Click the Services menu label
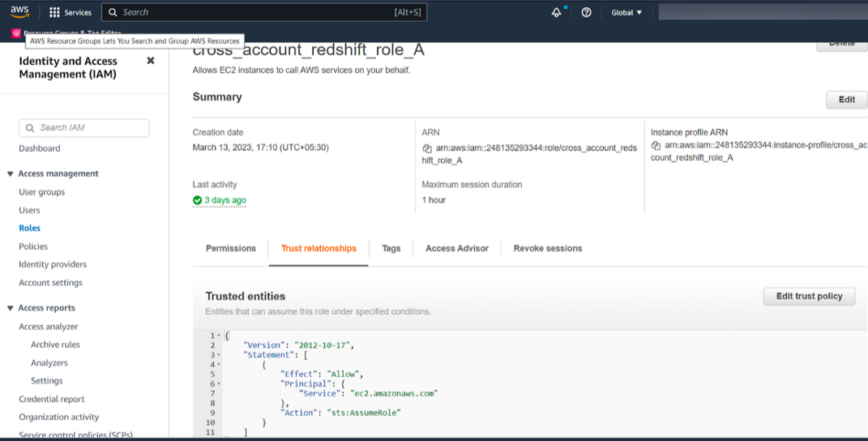 [78, 12]
